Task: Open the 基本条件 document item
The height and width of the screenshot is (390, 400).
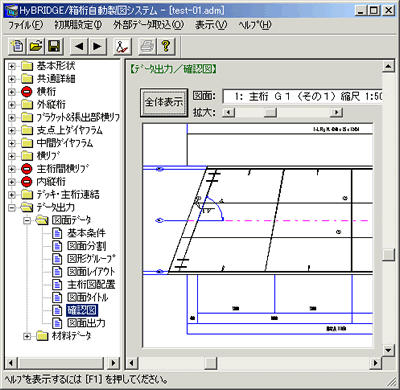Action: coord(86,233)
